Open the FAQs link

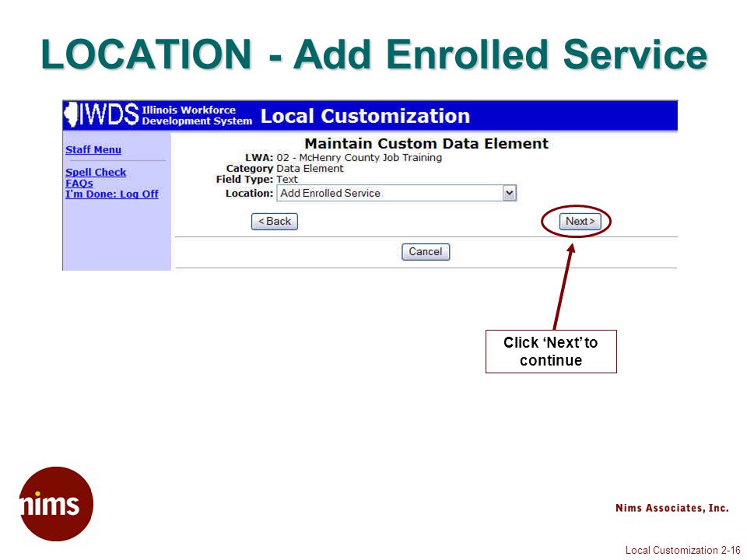[79, 183]
